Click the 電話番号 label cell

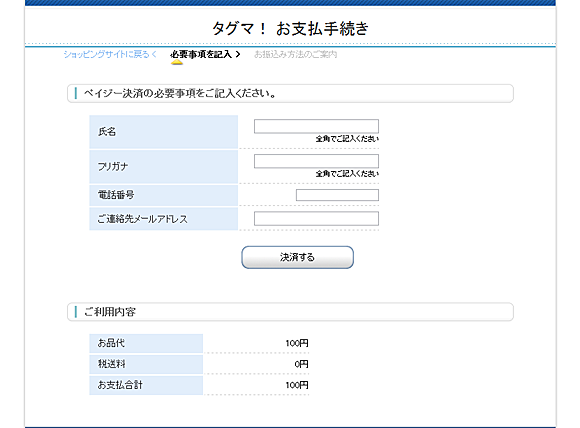163,195
